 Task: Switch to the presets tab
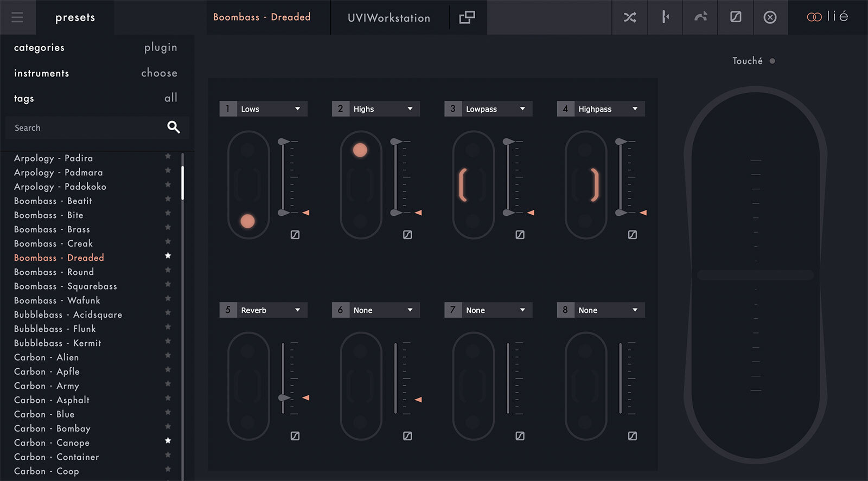pyautogui.click(x=75, y=17)
